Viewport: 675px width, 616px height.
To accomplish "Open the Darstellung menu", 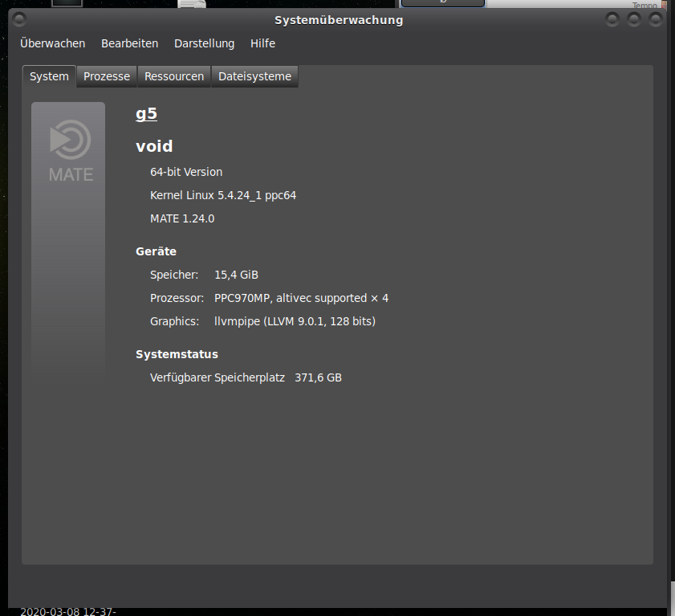I will (204, 43).
